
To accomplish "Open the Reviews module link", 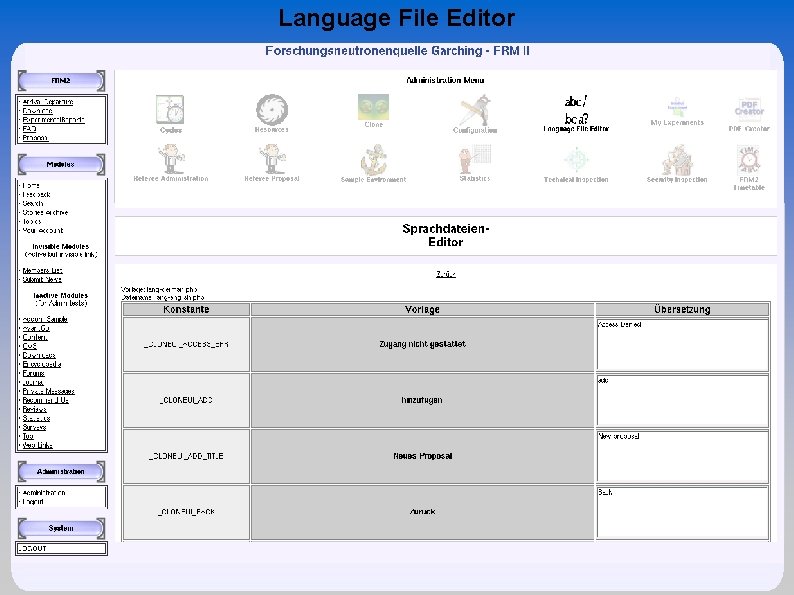I will tap(34, 409).
